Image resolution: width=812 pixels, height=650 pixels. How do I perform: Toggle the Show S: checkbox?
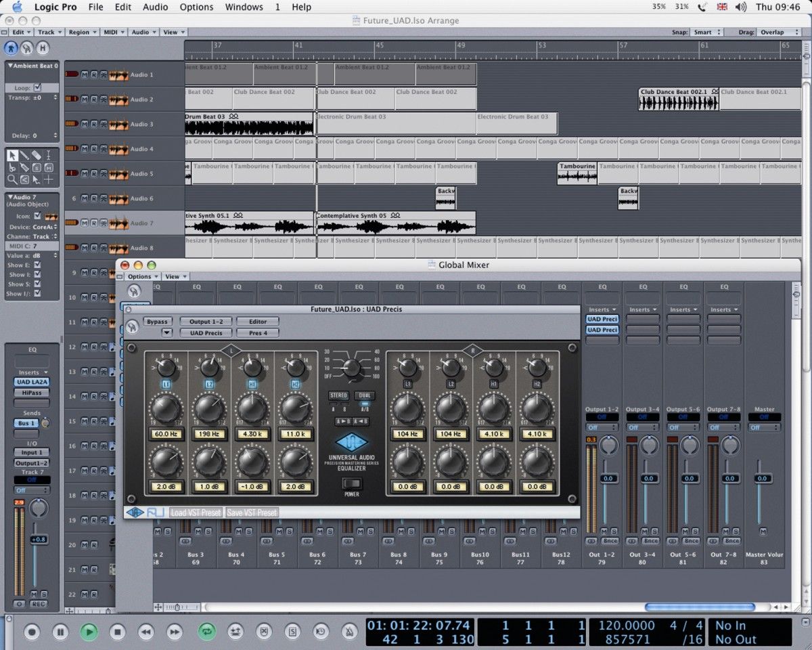37,284
